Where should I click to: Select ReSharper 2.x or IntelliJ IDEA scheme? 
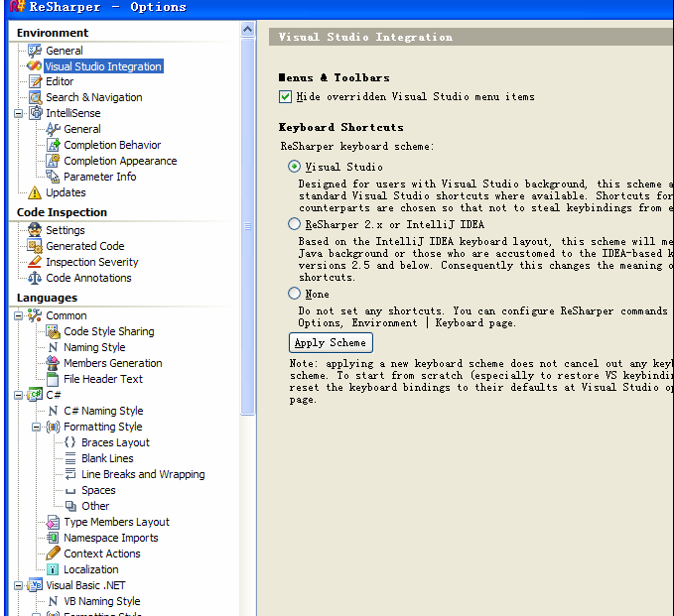tap(295, 224)
